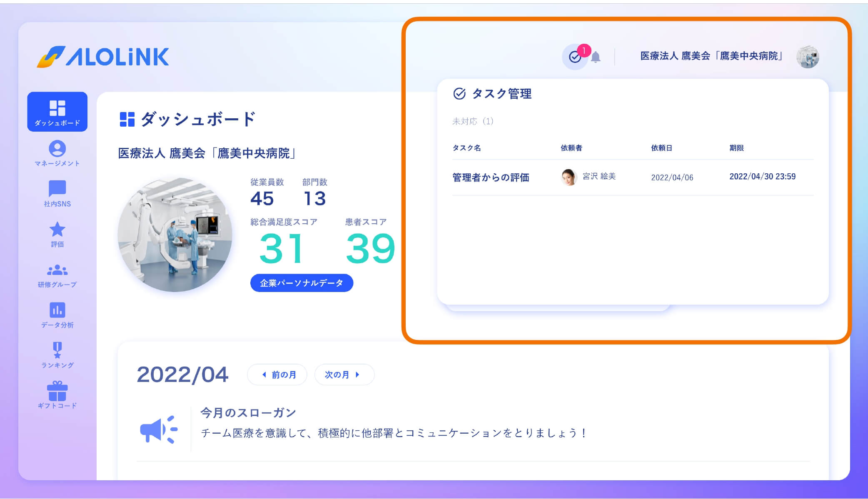868x499 pixels.
Task: Select the ランキング medal icon
Action: coord(57,351)
